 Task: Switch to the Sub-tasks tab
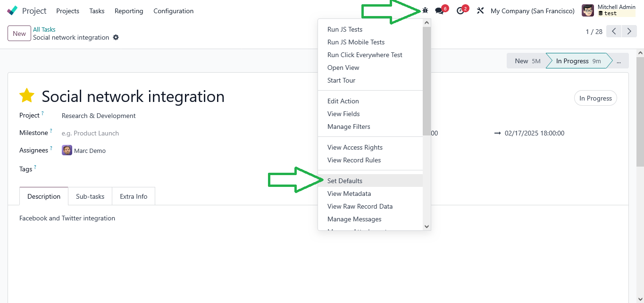click(90, 196)
